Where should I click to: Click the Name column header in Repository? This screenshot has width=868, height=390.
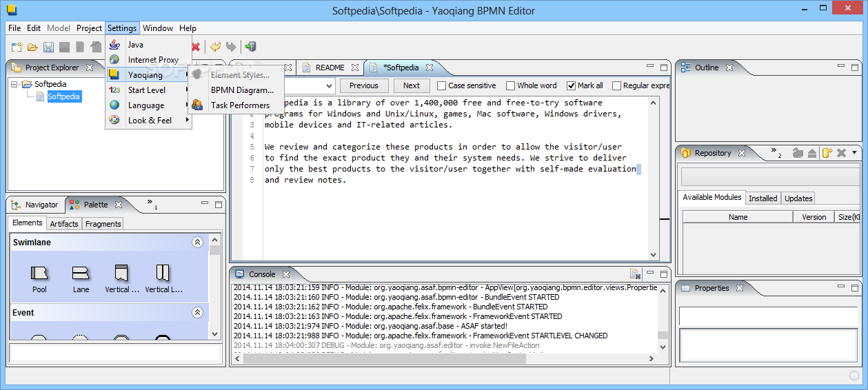tap(738, 217)
